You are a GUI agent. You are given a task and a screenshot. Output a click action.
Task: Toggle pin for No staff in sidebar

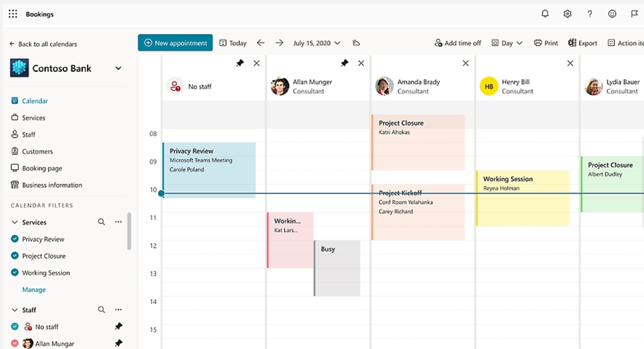click(x=118, y=326)
